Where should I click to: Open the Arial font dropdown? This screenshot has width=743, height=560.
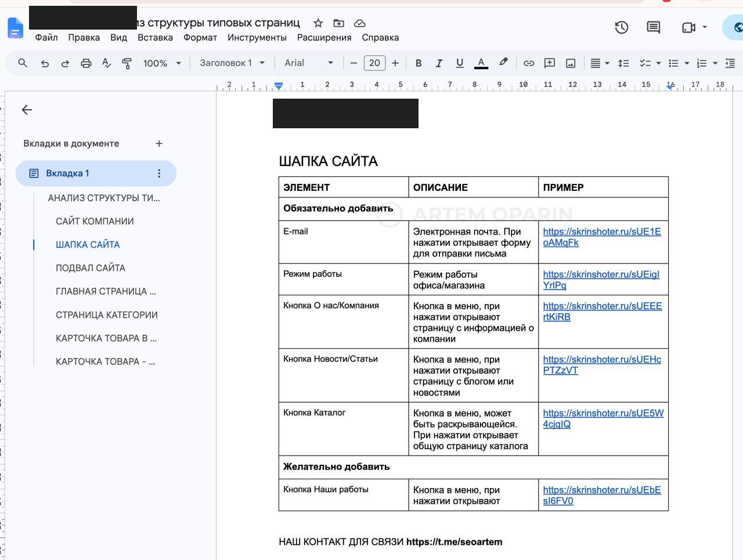click(309, 63)
